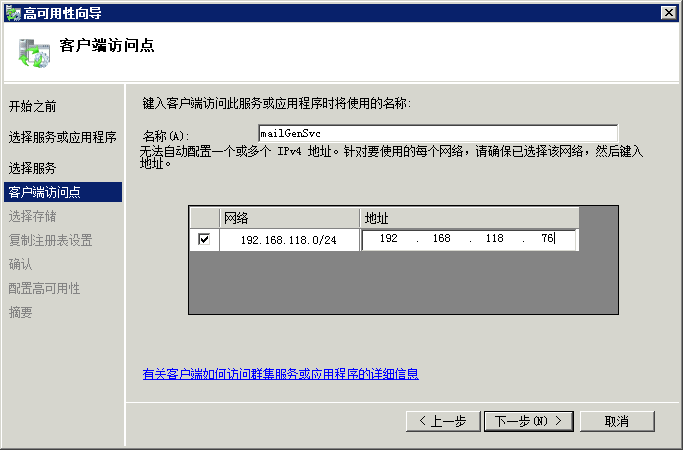Click the 名称(A) input field with mailGenSvc
The height and width of the screenshot is (450, 683).
[x=438, y=133]
